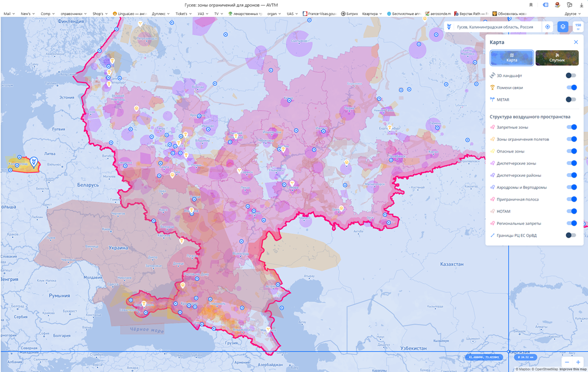The height and width of the screenshot is (372, 588).
Task: Open the Shop's bookmarks folder
Action: (x=100, y=13)
